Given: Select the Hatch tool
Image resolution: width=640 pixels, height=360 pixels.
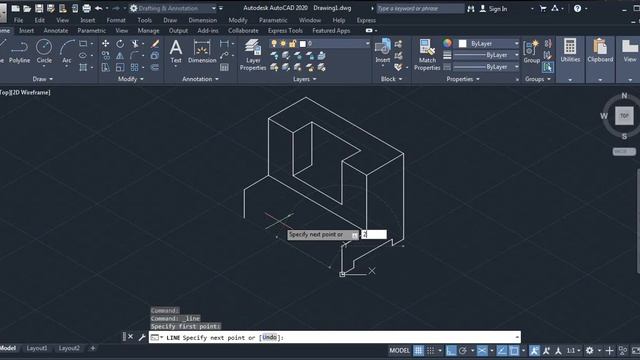Looking at the screenshot, I should (83, 67).
